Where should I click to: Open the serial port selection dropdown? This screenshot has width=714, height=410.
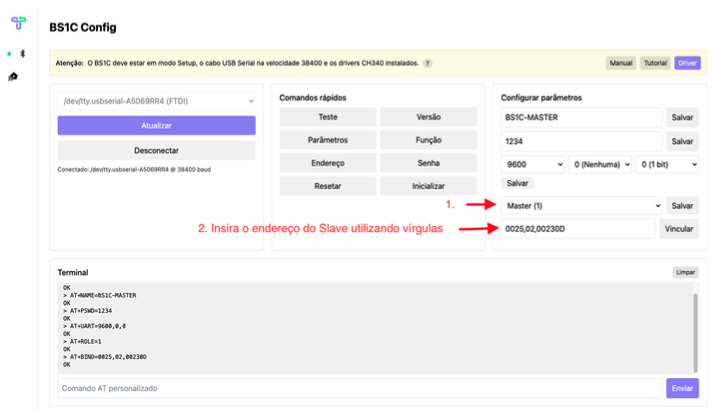pyautogui.click(x=156, y=100)
